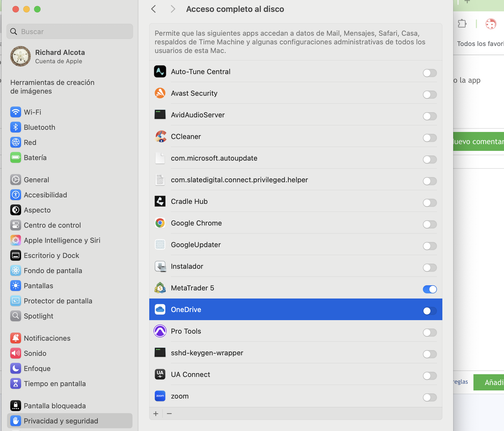Open Wi-Fi settings in sidebar
The image size is (504, 431).
pyautogui.click(x=70, y=112)
